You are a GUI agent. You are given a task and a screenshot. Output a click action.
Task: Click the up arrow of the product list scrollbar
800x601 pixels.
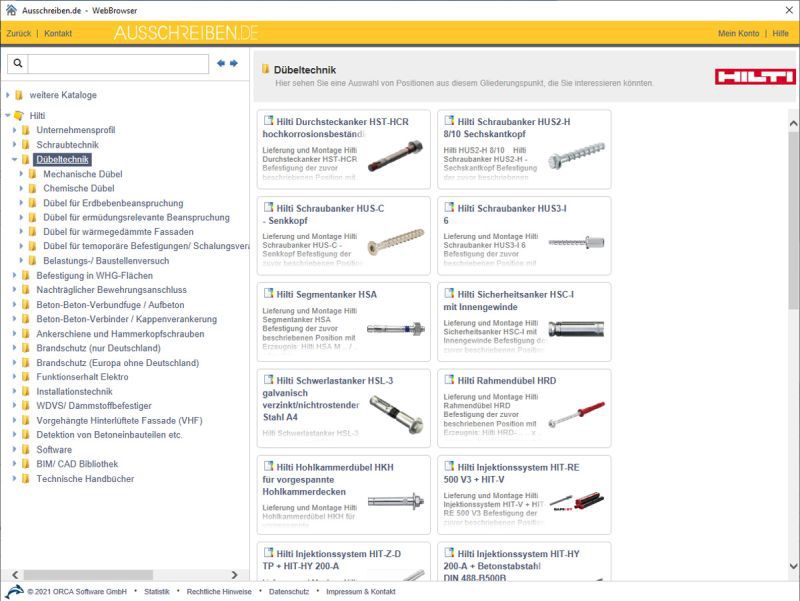[x=793, y=123]
